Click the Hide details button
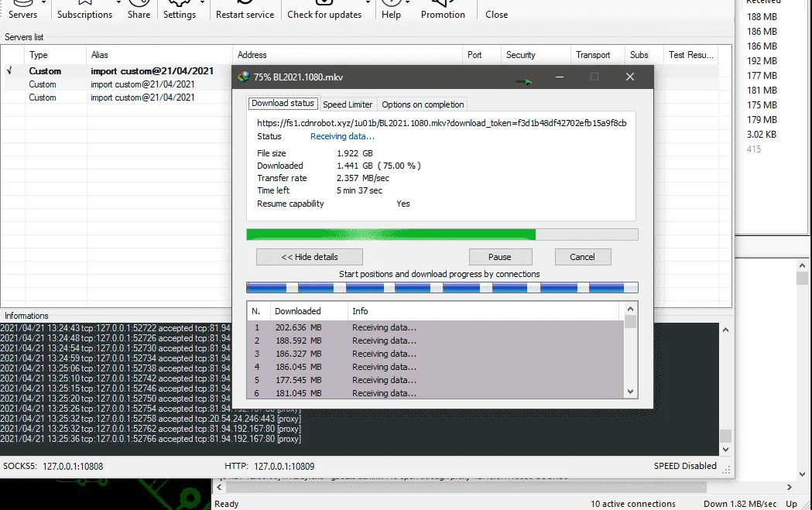Screen dimensions: 812x510 pyautogui.click(x=309, y=257)
